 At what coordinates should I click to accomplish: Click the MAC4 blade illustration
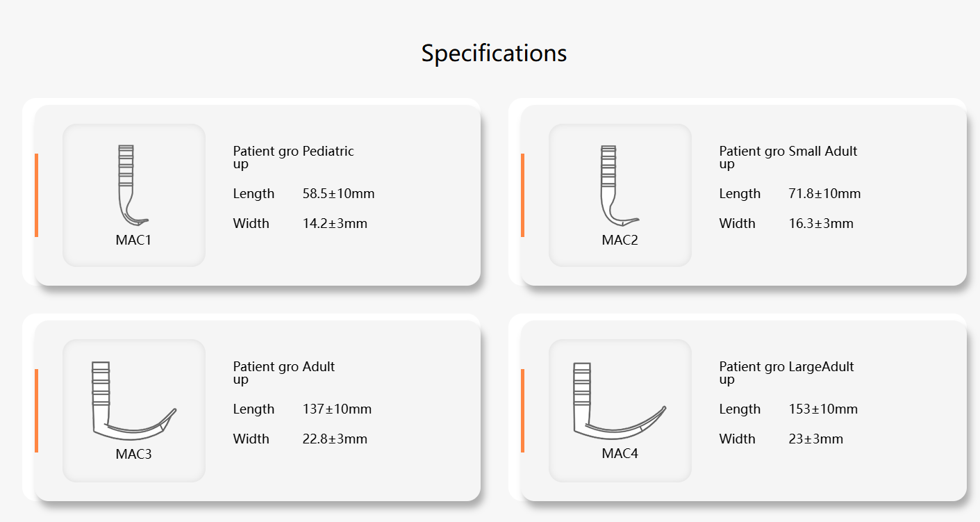tap(620, 401)
